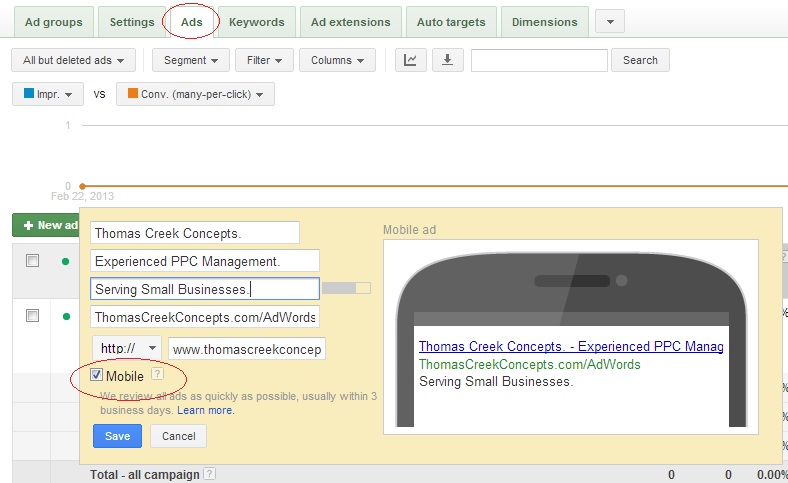Image resolution: width=788 pixels, height=483 pixels.
Task: Click the Total - all campaign label
Action: click(145, 474)
